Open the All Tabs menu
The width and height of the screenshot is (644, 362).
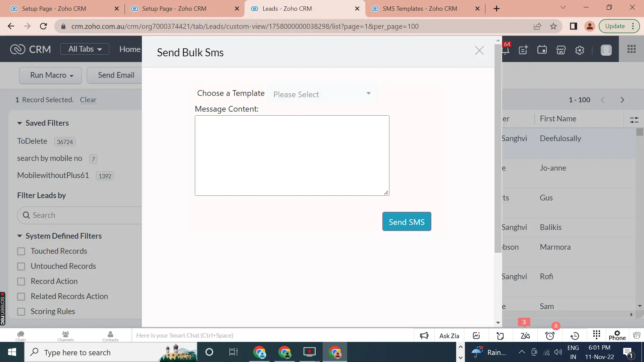[x=85, y=49]
